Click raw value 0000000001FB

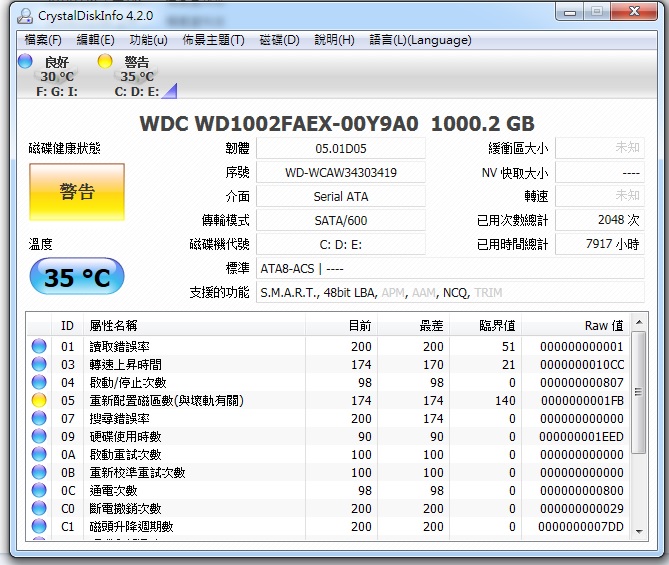pyautogui.click(x=582, y=401)
